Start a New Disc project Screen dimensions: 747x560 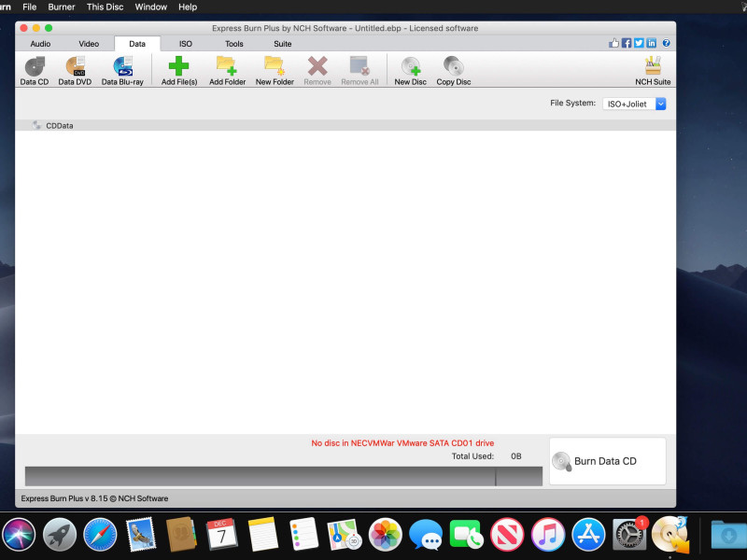click(x=410, y=71)
